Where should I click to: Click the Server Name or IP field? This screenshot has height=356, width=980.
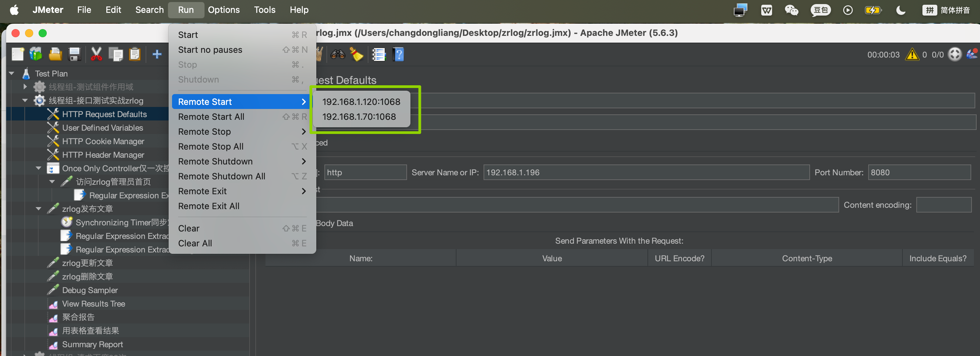tap(646, 172)
